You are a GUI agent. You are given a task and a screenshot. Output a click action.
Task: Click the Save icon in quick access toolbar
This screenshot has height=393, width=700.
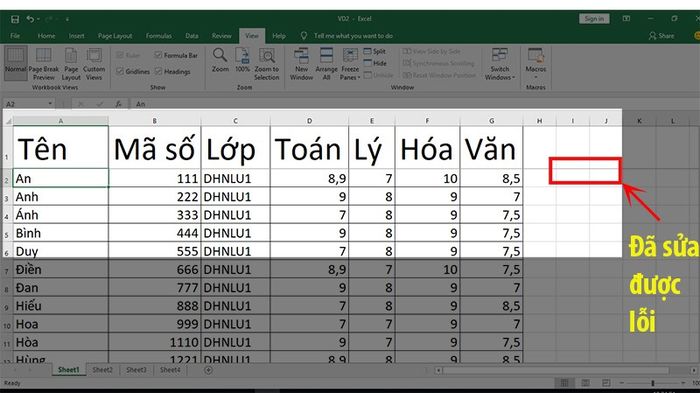[15, 19]
